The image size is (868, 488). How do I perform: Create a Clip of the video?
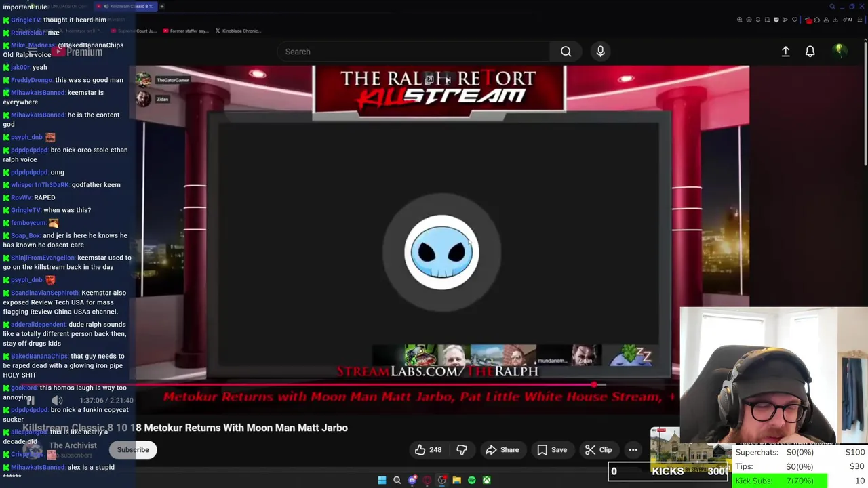click(x=599, y=449)
